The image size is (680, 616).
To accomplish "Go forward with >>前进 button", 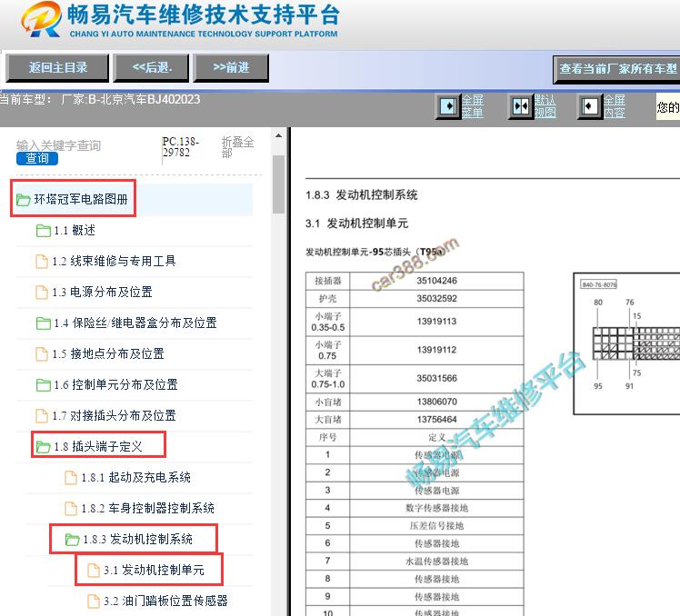I will point(231,67).
